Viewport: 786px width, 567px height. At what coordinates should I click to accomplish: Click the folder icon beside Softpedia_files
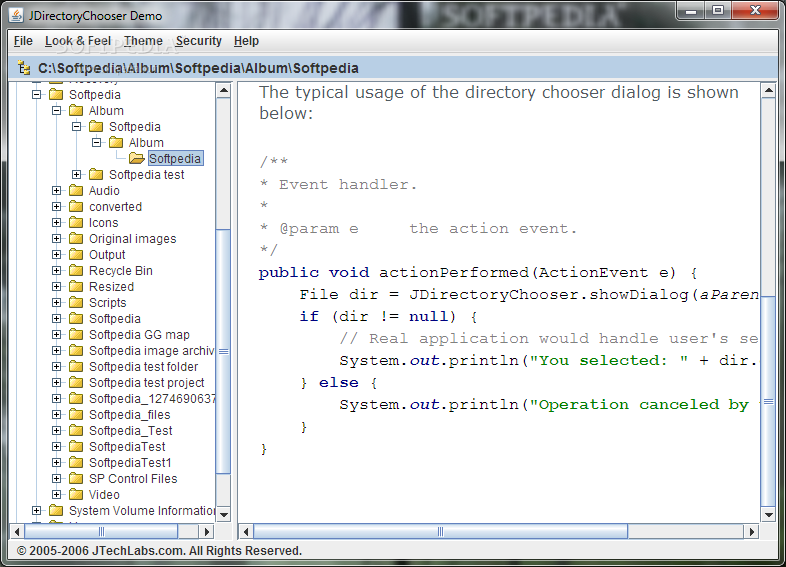click(76, 415)
